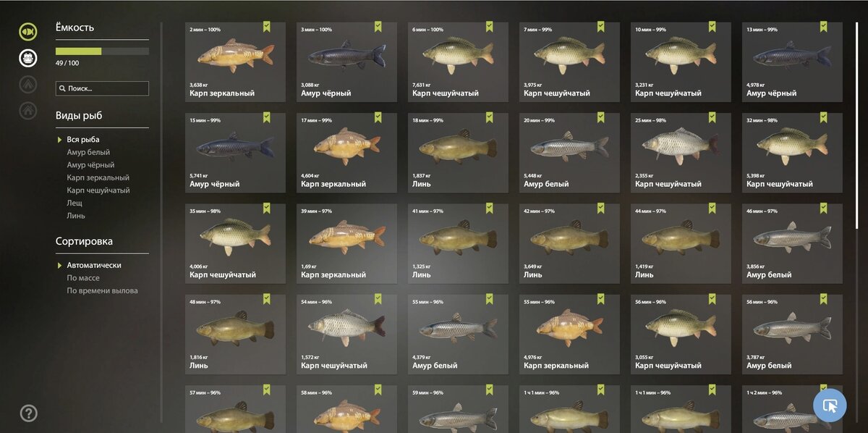Image resolution: width=868 pixels, height=433 pixels.
Task: Open the fish keepnet icon in sidebar
Action: 28,32
